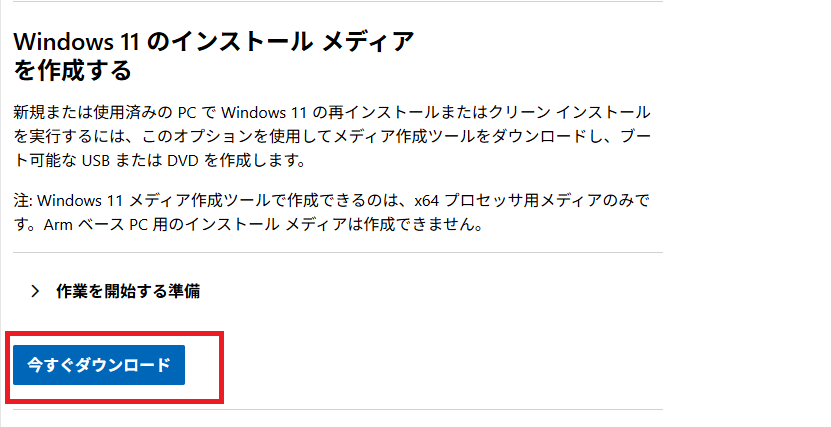This screenshot has width=831, height=427.
Task: Click the horizontal divider below the download button
Action: (338, 410)
